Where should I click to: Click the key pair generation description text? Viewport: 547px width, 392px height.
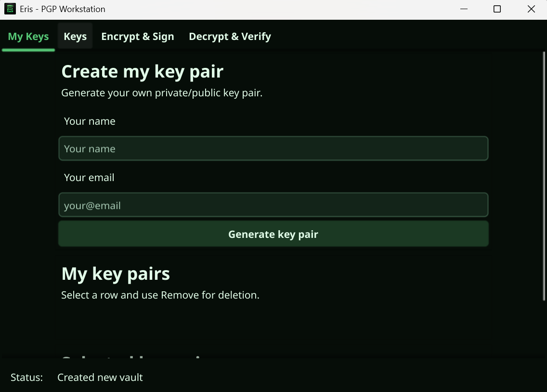[161, 92]
